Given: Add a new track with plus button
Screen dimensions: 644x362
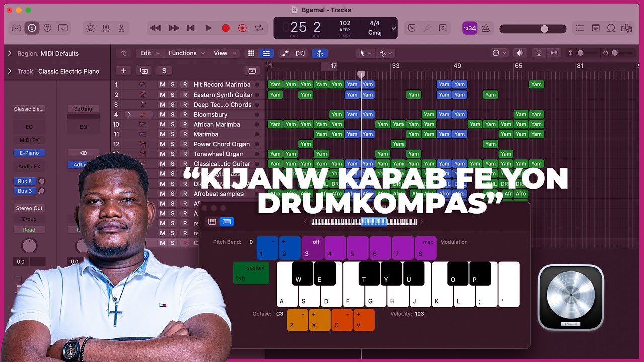Looking at the screenshot, I should point(123,71).
